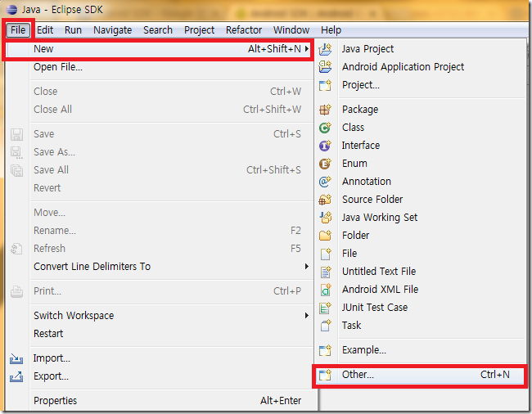Select the Package entry label

(360, 110)
